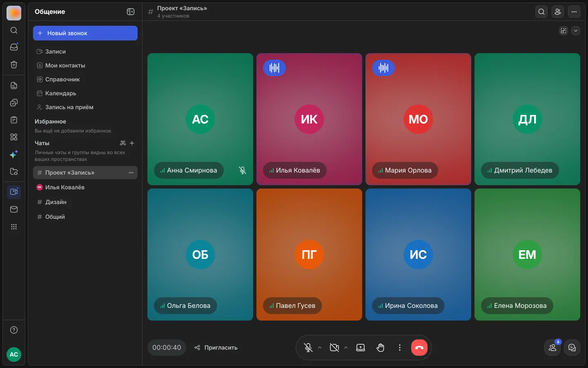Select Мария Орлова's video tile
This screenshot has height=368, width=588.
pos(418,119)
